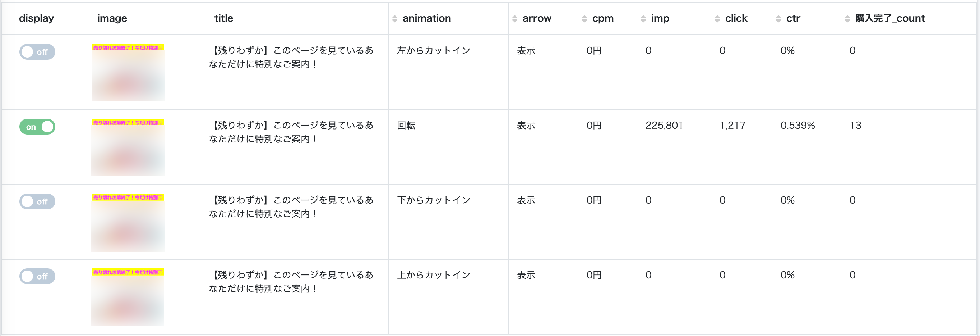Click thumbnail image of the 回転 row
Image resolution: width=980 pixels, height=336 pixels.
(x=128, y=147)
